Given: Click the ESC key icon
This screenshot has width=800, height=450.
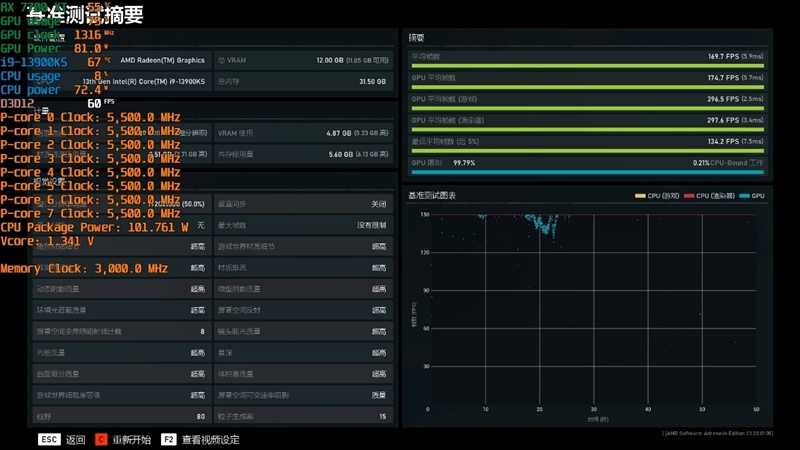Looking at the screenshot, I should 49,439.
